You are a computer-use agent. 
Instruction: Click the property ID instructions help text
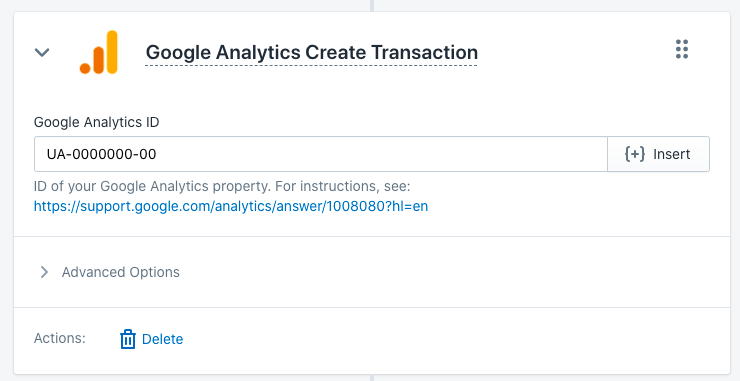(222, 186)
